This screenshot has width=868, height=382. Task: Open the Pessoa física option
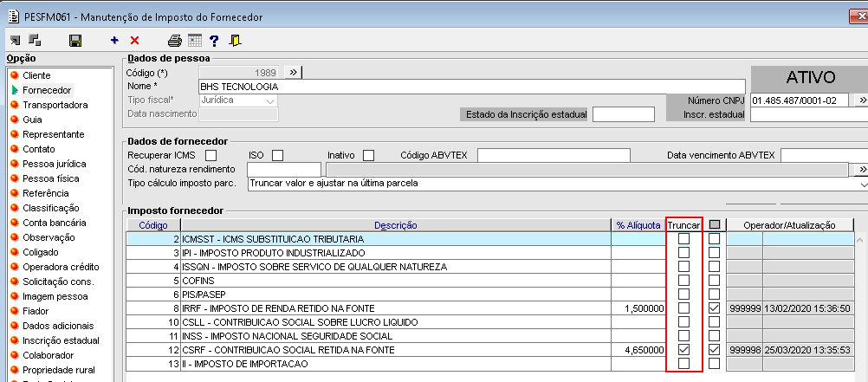[51, 178]
